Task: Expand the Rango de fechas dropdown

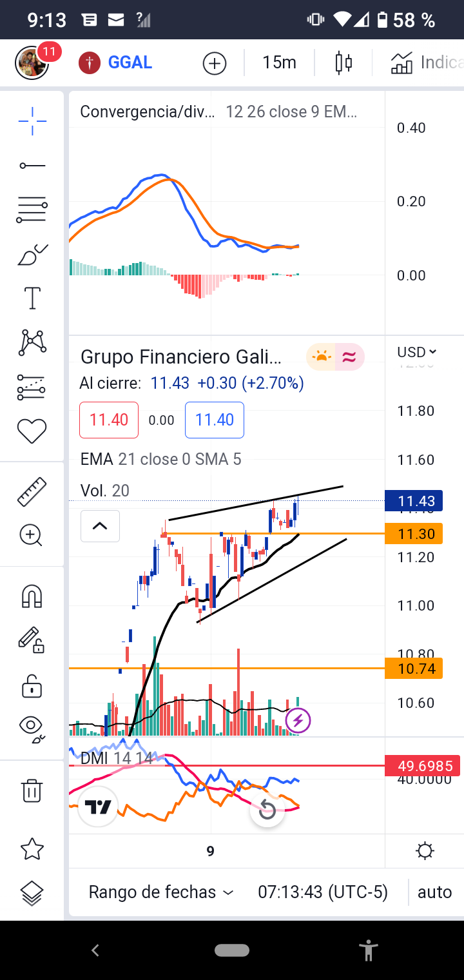Action: click(161, 892)
